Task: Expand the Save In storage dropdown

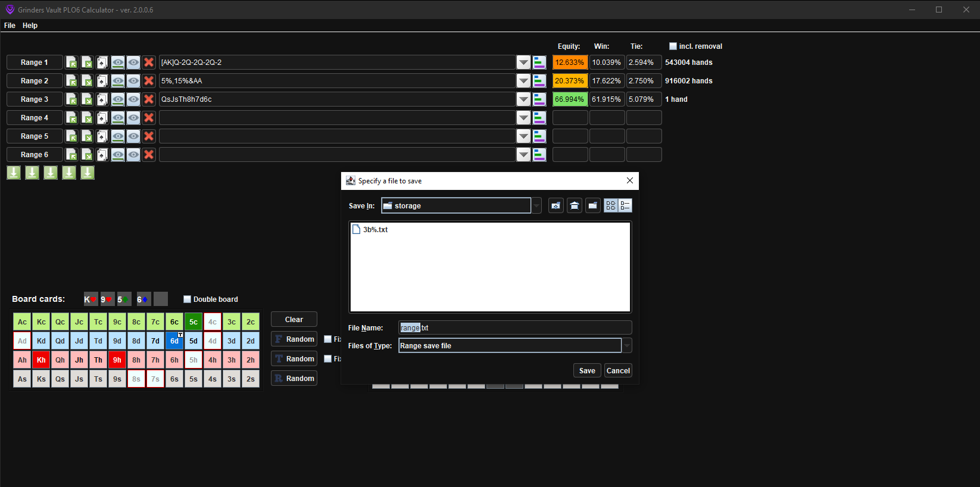Action: pos(536,205)
